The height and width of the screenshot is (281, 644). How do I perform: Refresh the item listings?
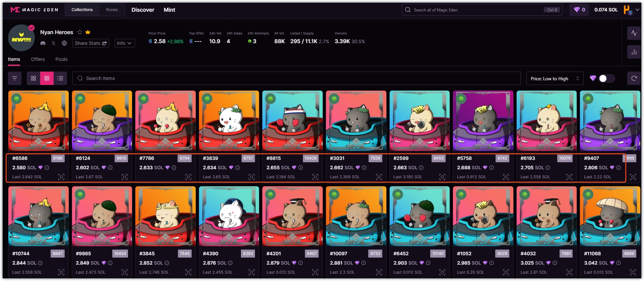(634, 78)
